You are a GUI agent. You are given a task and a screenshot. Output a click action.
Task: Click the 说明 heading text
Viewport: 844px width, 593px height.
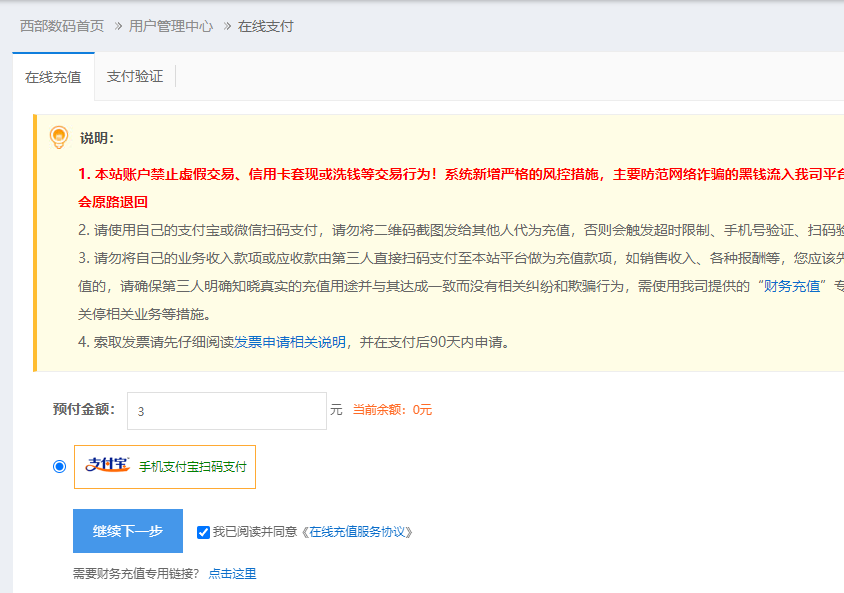click(97, 138)
